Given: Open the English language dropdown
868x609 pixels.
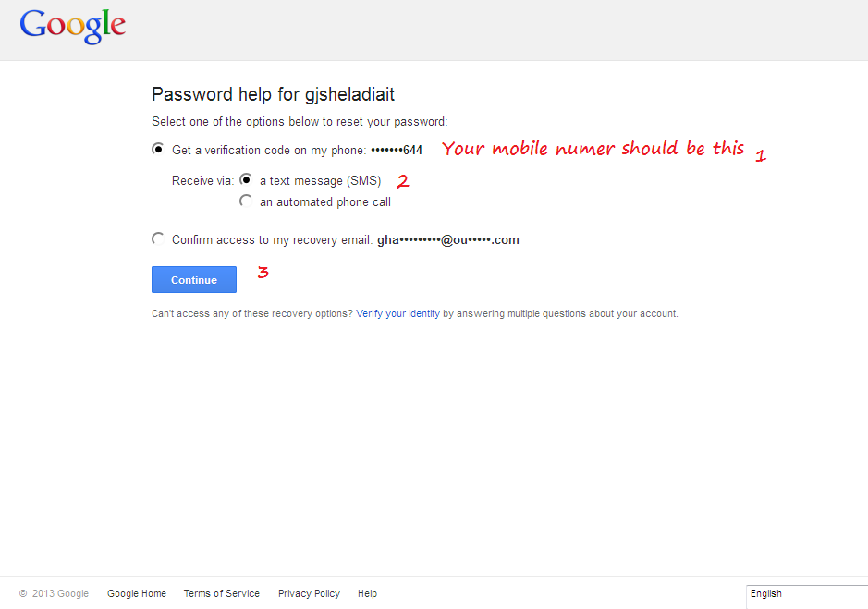Looking at the screenshot, I should [806, 594].
